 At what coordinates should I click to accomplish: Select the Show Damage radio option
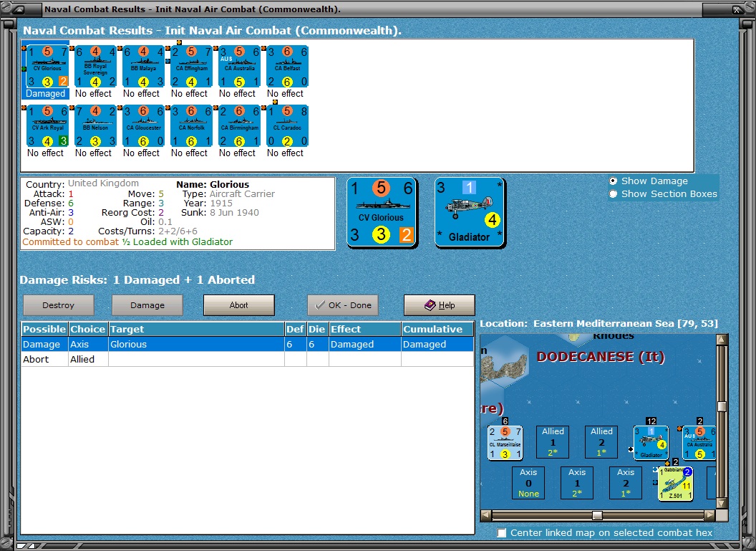(613, 181)
